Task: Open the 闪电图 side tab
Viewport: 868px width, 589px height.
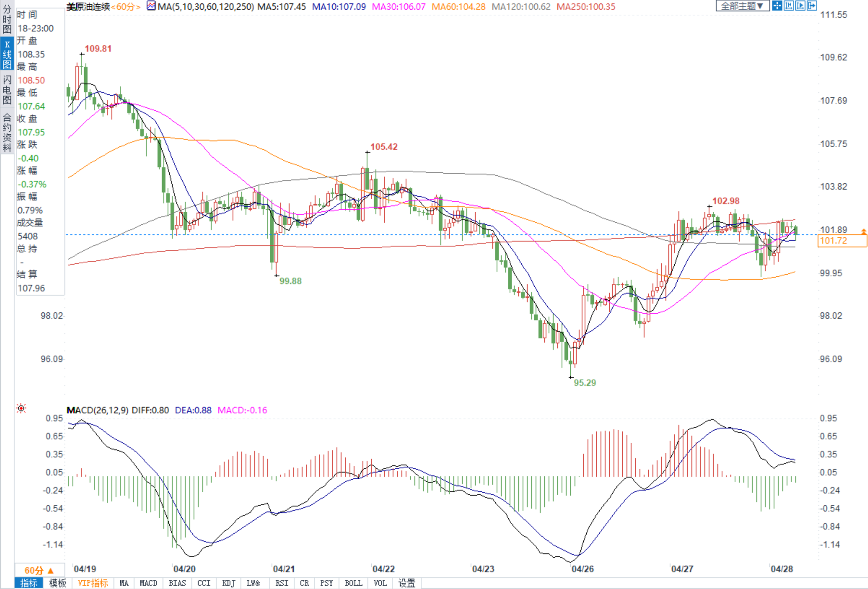Action: point(7,90)
